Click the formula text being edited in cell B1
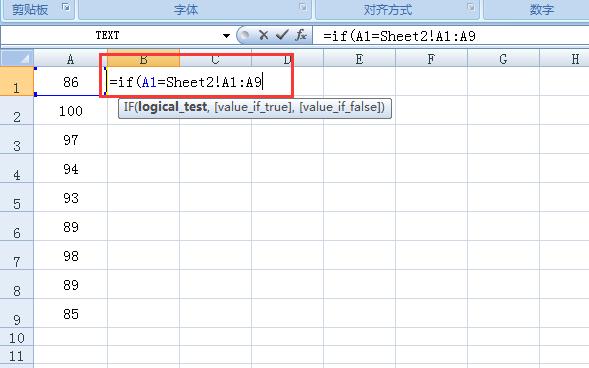This screenshot has width=589, height=368. coord(186,82)
